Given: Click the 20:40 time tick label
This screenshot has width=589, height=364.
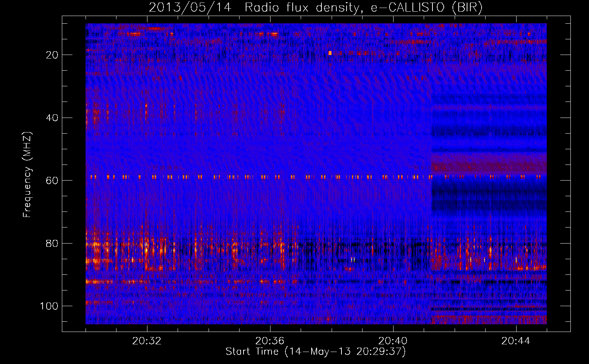Looking at the screenshot, I should [393, 341].
